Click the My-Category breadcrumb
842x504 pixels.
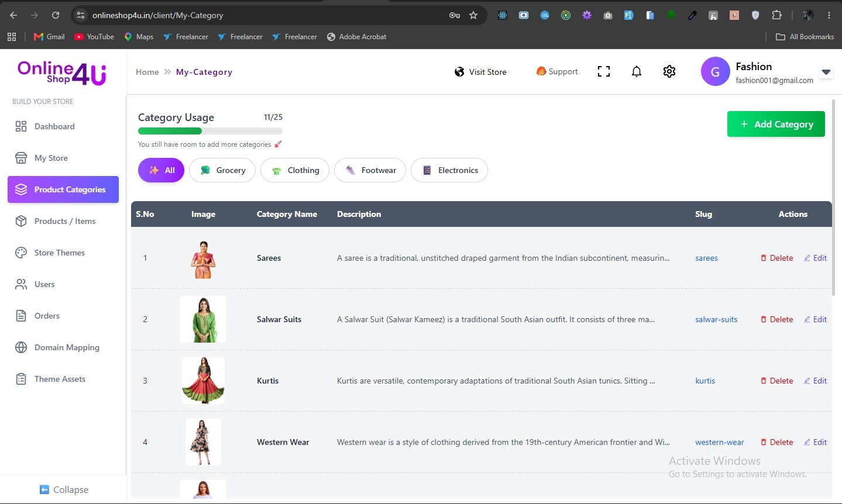click(x=204, y=72)
